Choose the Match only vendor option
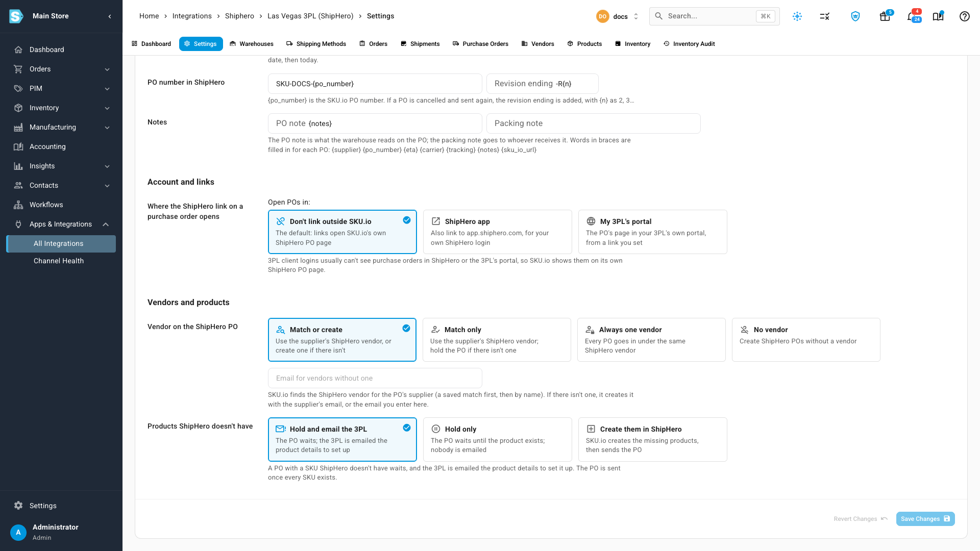 pos(497,340)
